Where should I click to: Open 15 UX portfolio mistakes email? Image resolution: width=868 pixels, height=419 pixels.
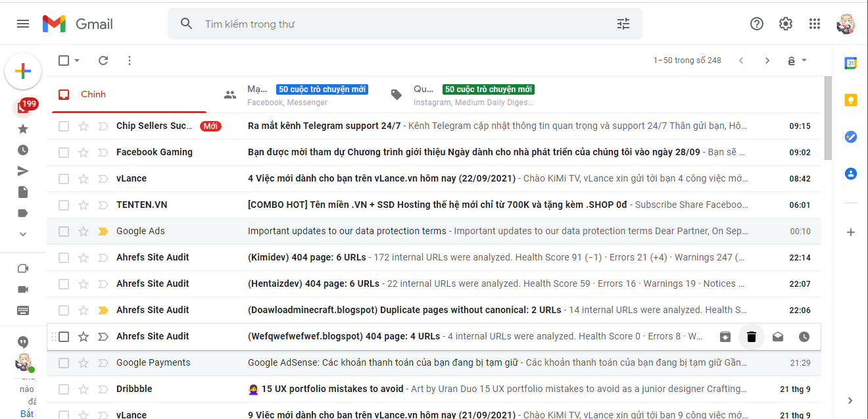(434, 389)
